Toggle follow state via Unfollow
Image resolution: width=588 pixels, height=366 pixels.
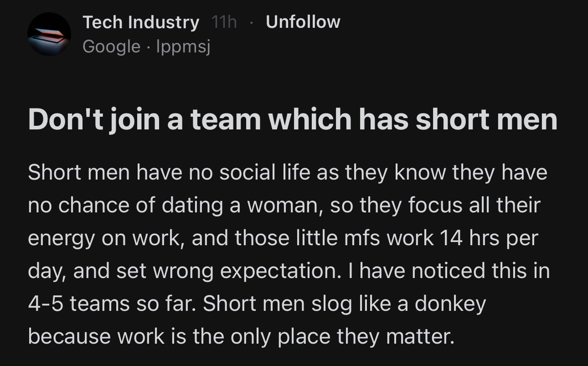(302, 21)
